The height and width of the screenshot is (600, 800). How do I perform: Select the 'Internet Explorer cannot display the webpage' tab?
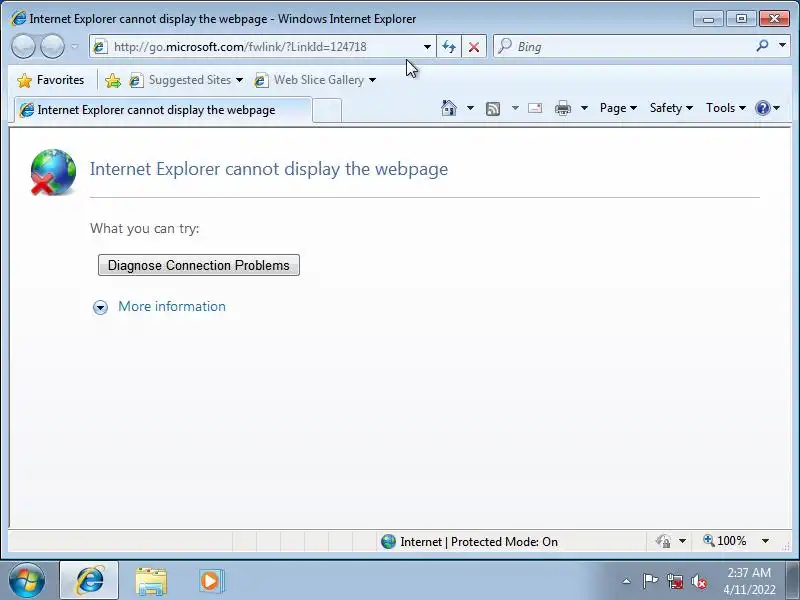tap(162, 110)
